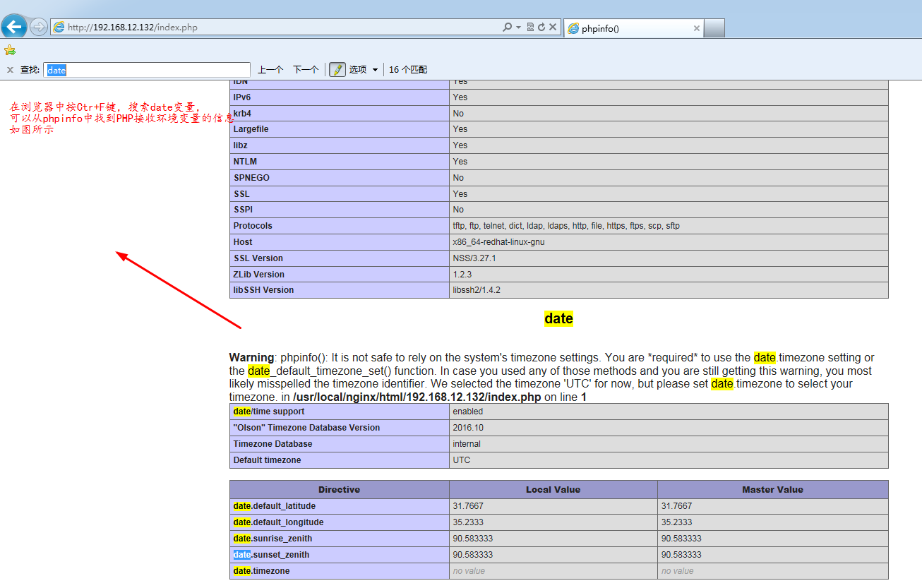Open the address bar search dropdown arrow
This screenshot has width=922, height=588.
[x=518, y=28]
